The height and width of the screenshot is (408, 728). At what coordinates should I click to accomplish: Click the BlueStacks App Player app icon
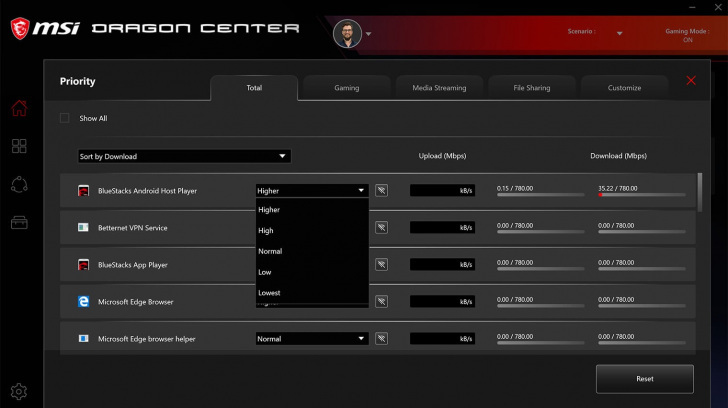coord(84,265)
